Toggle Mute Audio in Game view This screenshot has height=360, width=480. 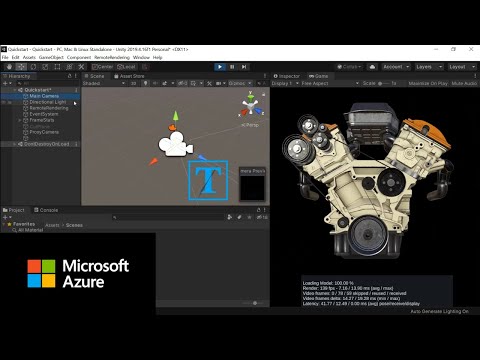464,83
